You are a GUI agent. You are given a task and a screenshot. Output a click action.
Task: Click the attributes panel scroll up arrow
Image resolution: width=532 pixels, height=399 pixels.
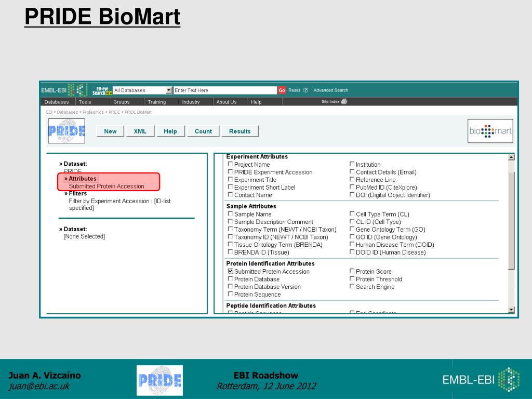coord(511,157)
